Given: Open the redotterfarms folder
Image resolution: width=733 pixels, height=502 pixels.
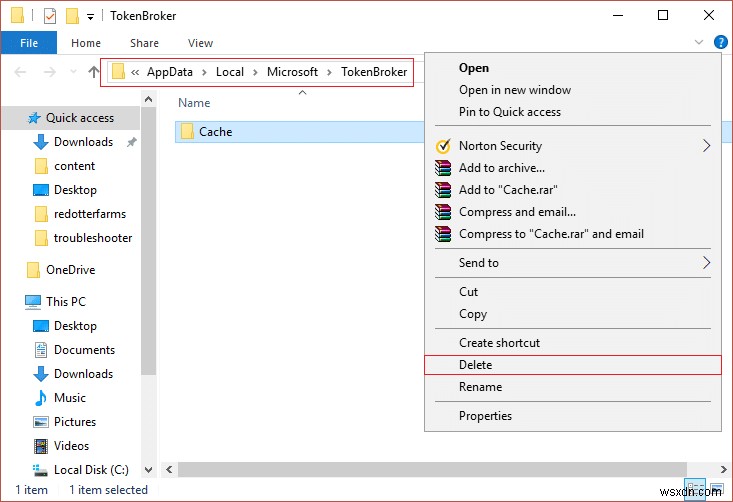Looking at the screenshot, I should pyautogui.click(x=90, y=214).
